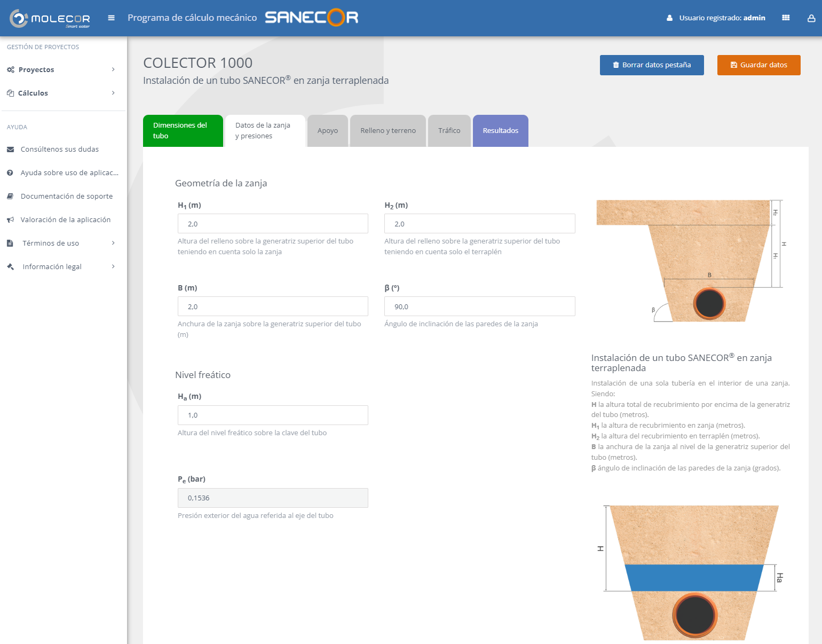822x644 pixels.
Task: Click the Sanecor logo in header
Action: tap(312, 18)
